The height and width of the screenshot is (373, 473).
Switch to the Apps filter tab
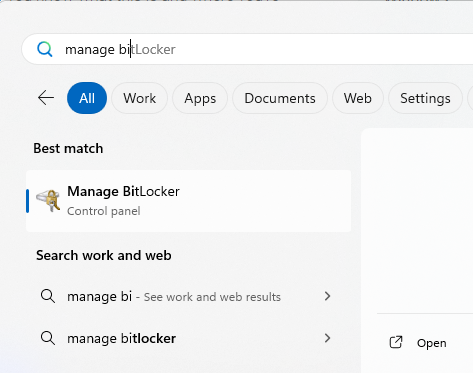[200, 98]
